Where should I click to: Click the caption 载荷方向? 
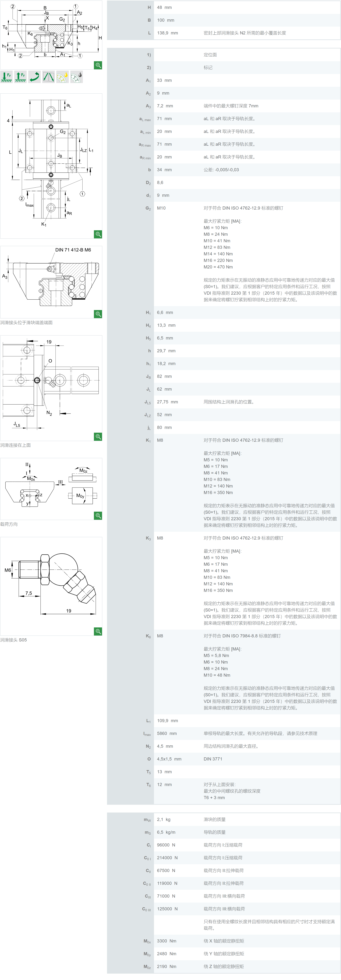coord(9,524)
